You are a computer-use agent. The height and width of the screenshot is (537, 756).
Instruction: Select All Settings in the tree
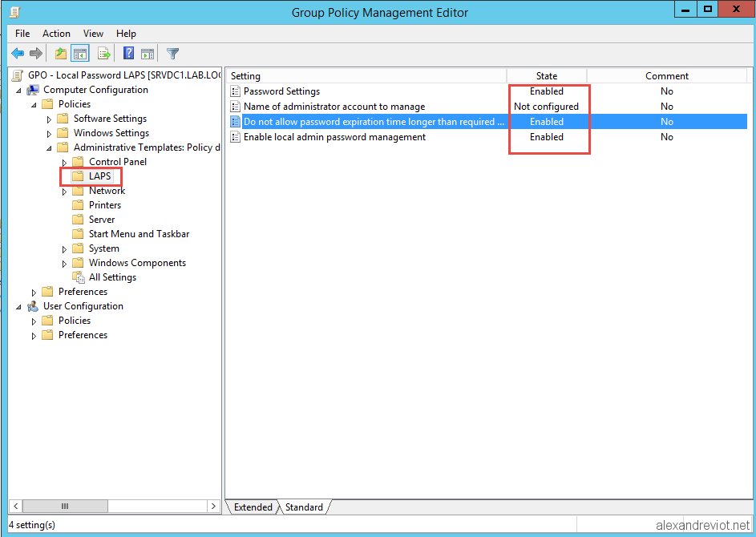point(112,277)
